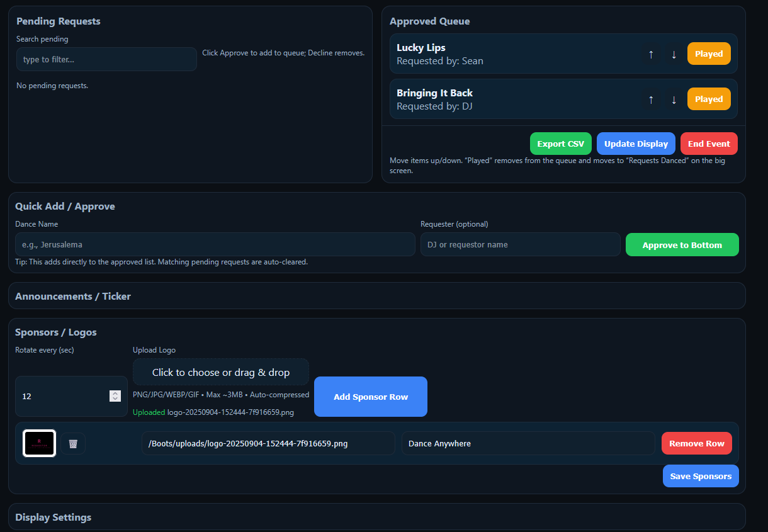Click the trash icon beside sponsor logo
This screenshot has width=768, height=532.
[73, 444]
